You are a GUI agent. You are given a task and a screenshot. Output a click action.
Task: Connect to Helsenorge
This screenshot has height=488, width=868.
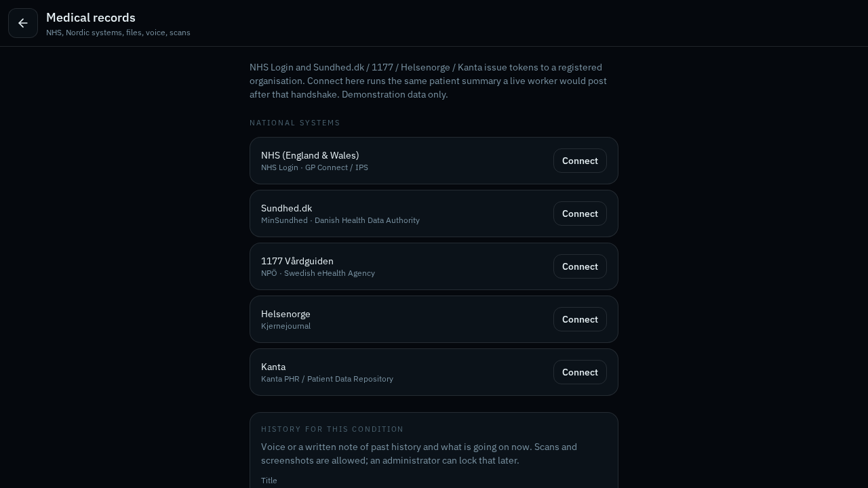(580, 319)
